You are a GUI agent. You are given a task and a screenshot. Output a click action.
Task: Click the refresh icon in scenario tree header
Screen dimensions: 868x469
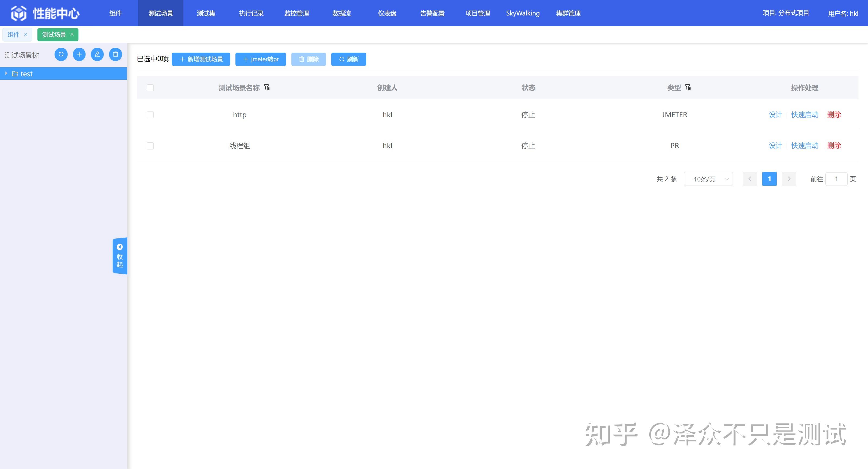click(61, 54)
